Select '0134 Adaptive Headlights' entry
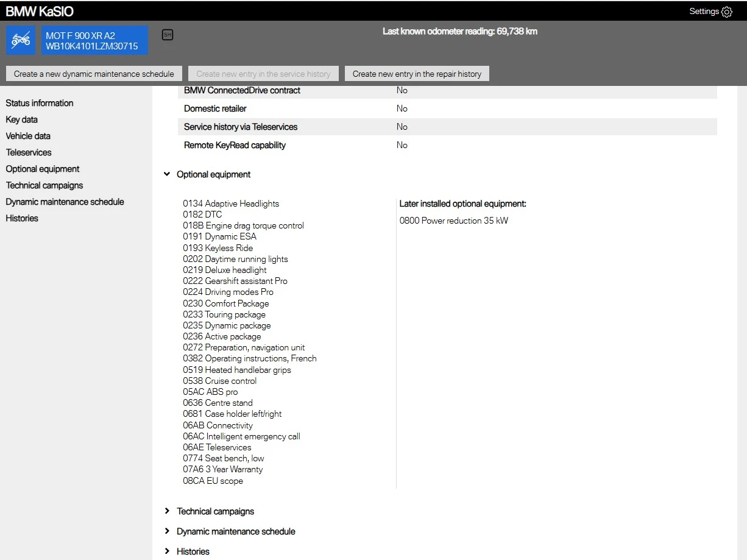Screen dimensions: 747x560 (x=231, y=204)
